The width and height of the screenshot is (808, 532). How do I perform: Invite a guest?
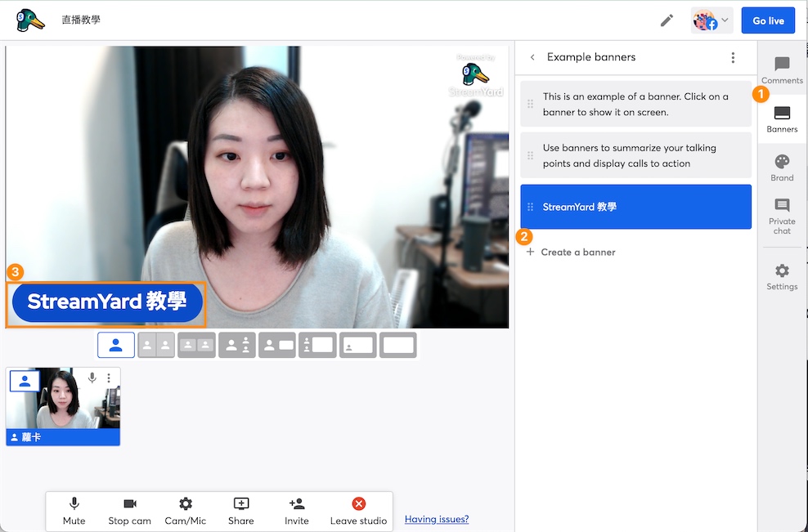tap(297, 512)
